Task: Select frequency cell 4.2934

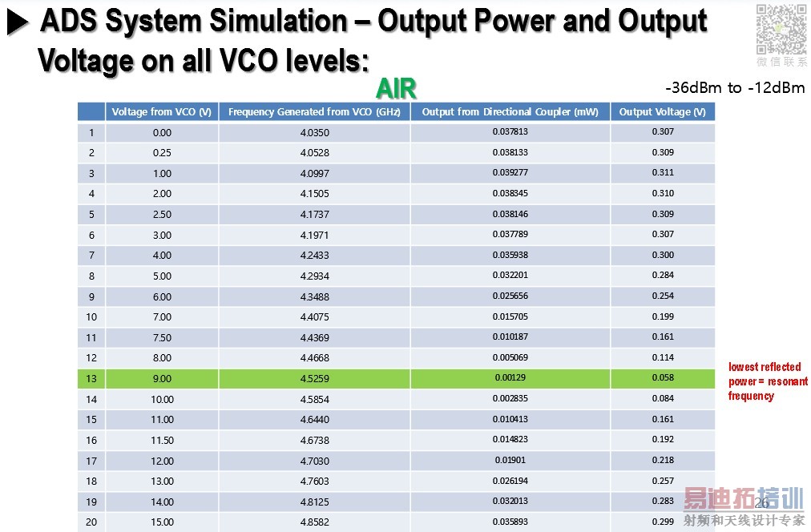Action: (x=314, y=276)
